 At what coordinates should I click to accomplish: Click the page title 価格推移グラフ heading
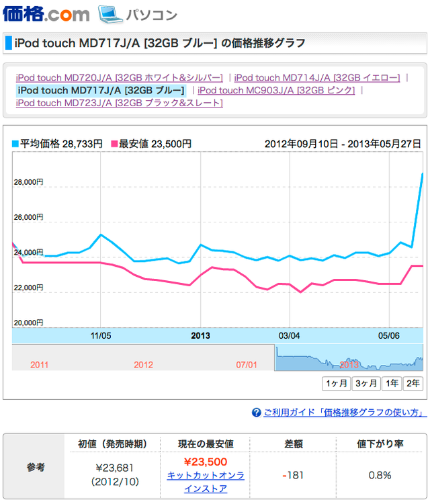pos(160,43)
